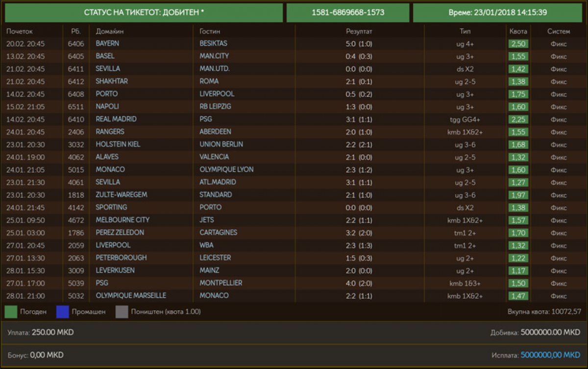Select the "Систем" column header

pyautogui.click(x=559, y=31)
